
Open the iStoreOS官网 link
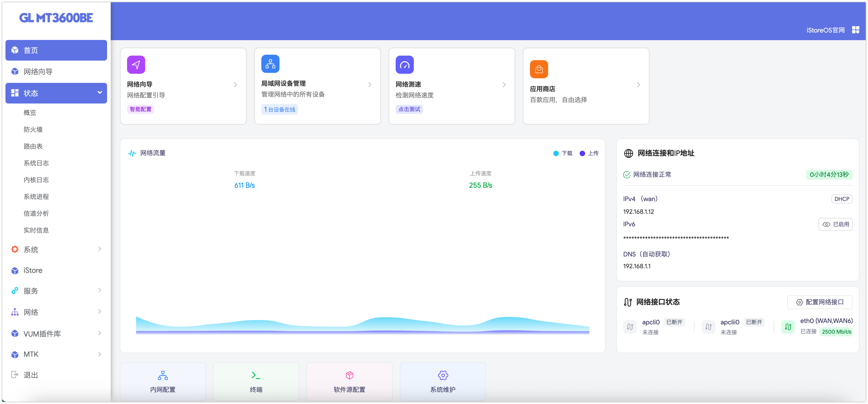[x=826, y=30]
